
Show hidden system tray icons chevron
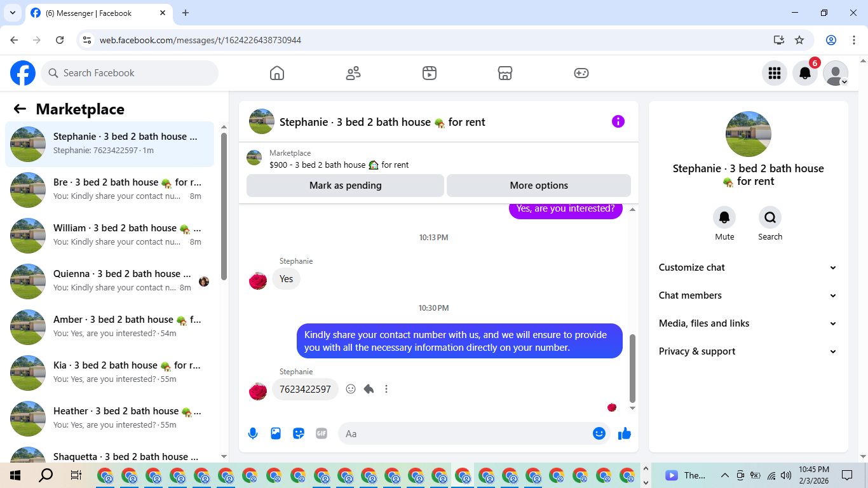[724, 475]
